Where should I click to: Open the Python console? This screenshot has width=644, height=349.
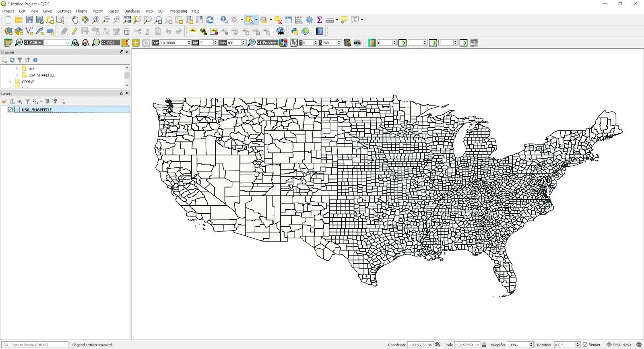295,31
